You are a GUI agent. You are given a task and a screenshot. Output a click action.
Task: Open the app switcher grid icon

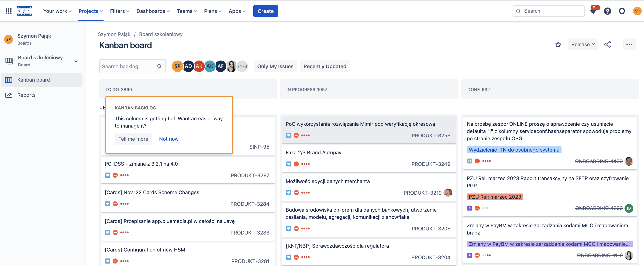[x=9, y=11]
